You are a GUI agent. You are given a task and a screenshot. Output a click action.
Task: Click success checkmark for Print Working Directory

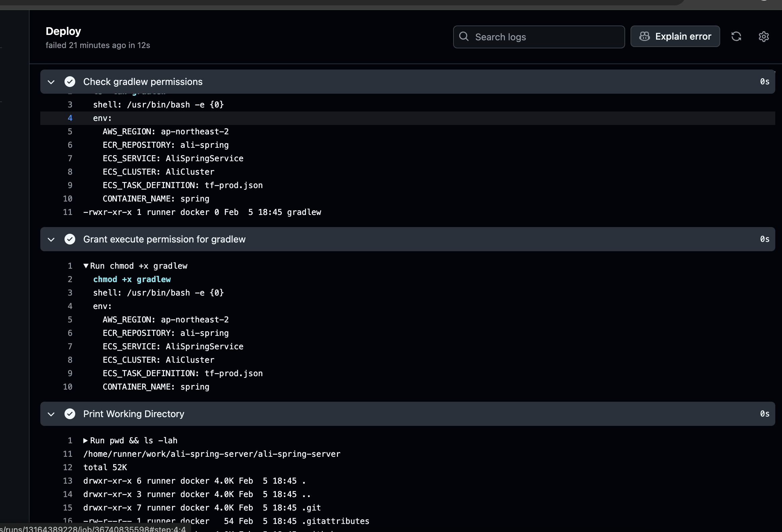[70, 413]
